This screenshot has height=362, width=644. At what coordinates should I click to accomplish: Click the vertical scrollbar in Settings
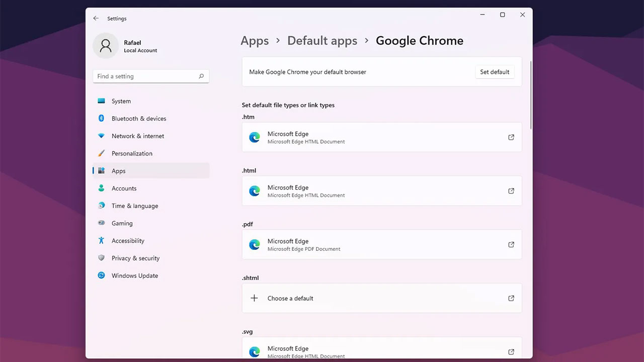(531, 96)
